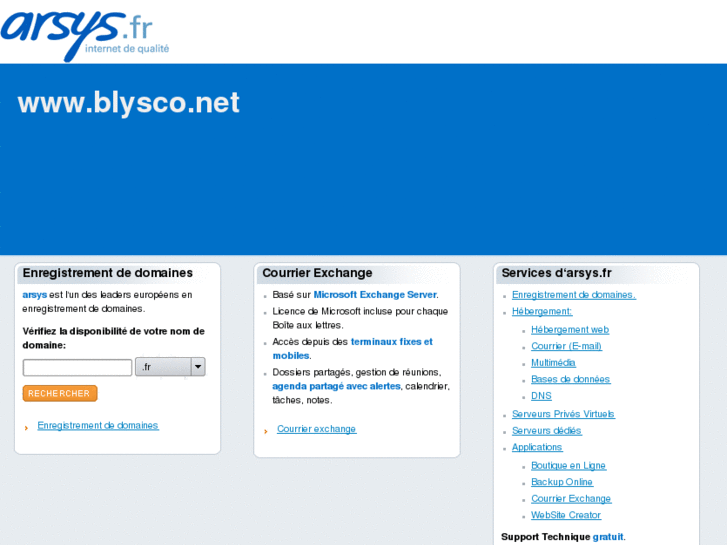Open the Courrier (E-mail) link
Image resolution: width=727 pixels, height=545 pixels.
566,346
